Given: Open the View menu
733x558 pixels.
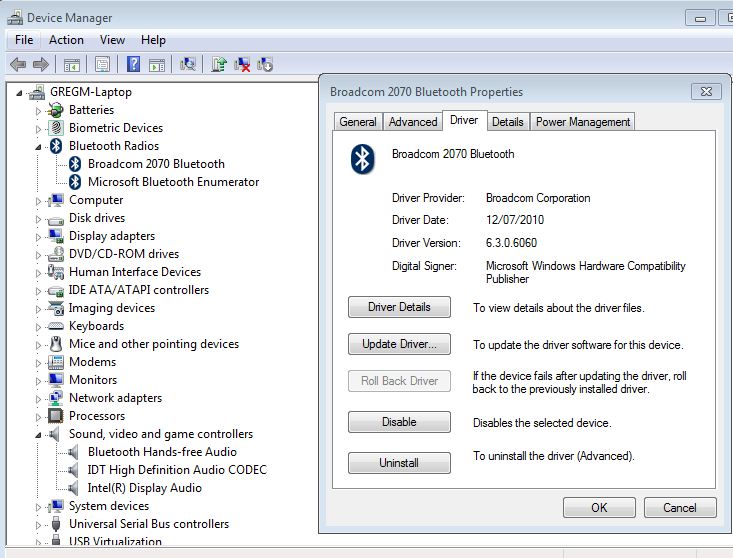Looking at the screenshot, I should pos(112,40).
